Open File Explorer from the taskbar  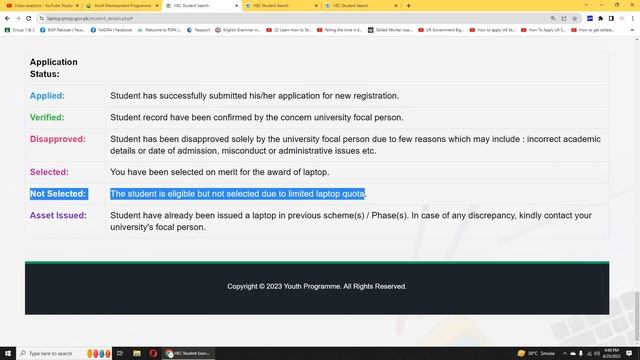137,353
